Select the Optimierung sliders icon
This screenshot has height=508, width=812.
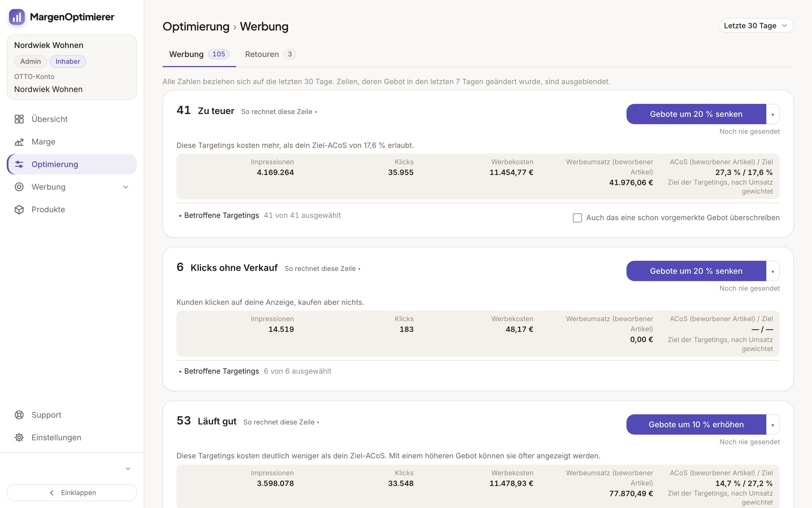(19, 164)
